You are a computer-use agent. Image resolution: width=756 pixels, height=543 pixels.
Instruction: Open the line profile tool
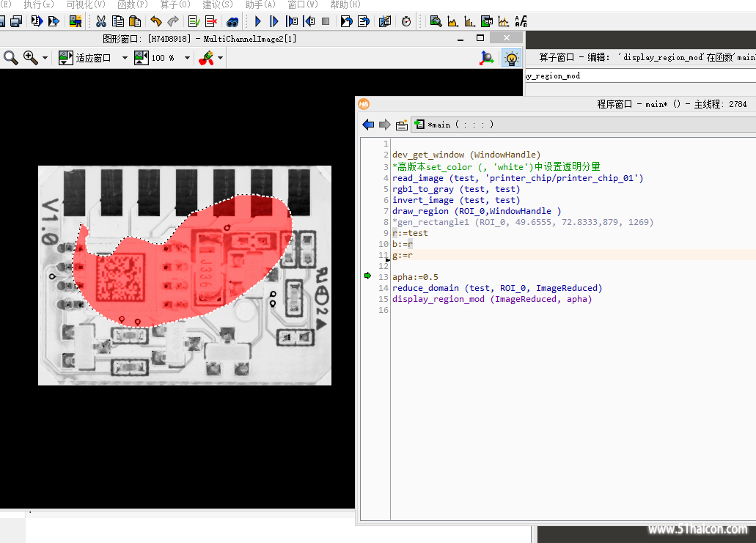(x=504, y=21)
